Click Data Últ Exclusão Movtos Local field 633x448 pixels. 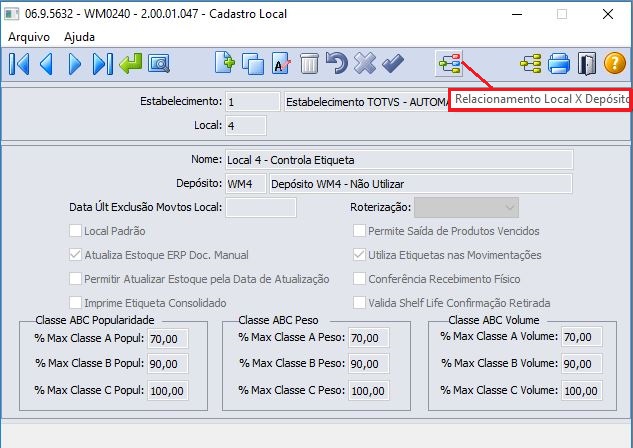(x=261, y=207)
